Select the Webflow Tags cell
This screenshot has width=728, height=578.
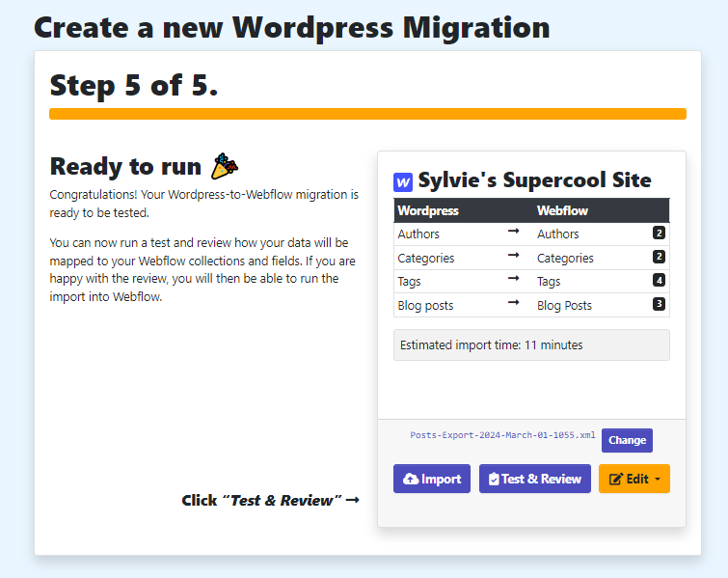(x=549, y=282)
